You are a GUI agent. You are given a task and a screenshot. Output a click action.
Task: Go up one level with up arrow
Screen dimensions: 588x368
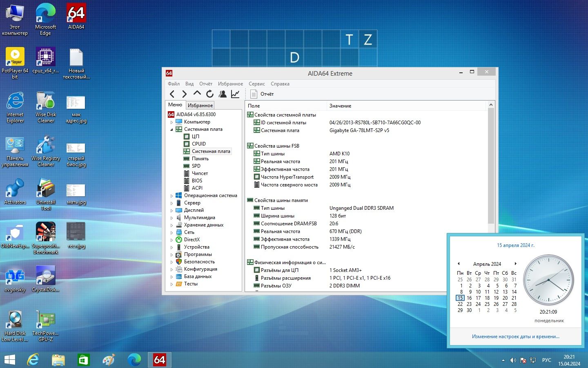point(197,94)
